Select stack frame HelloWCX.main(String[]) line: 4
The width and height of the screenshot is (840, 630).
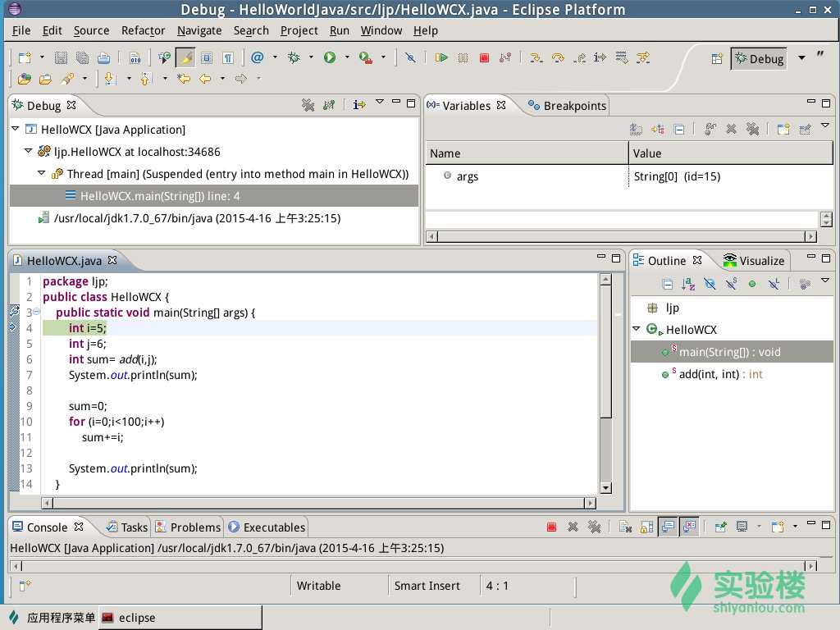click(214, 196)
